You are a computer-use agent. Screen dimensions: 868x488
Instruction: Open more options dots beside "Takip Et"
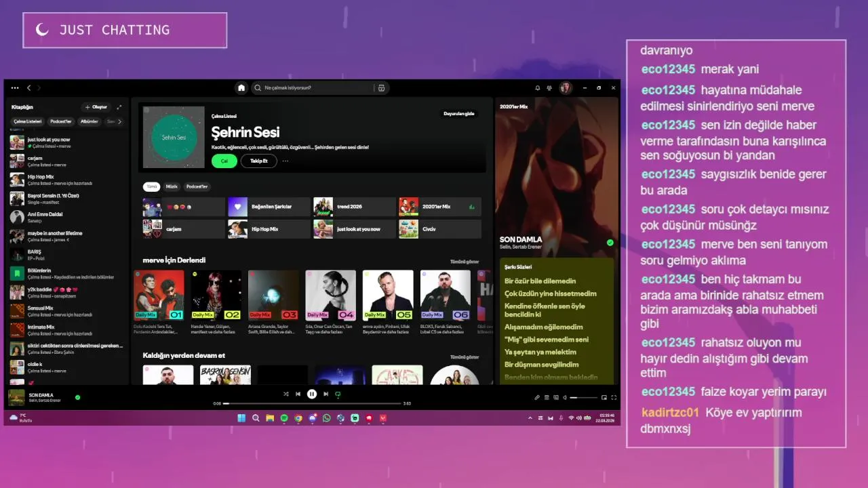click(x=285, y=161)
